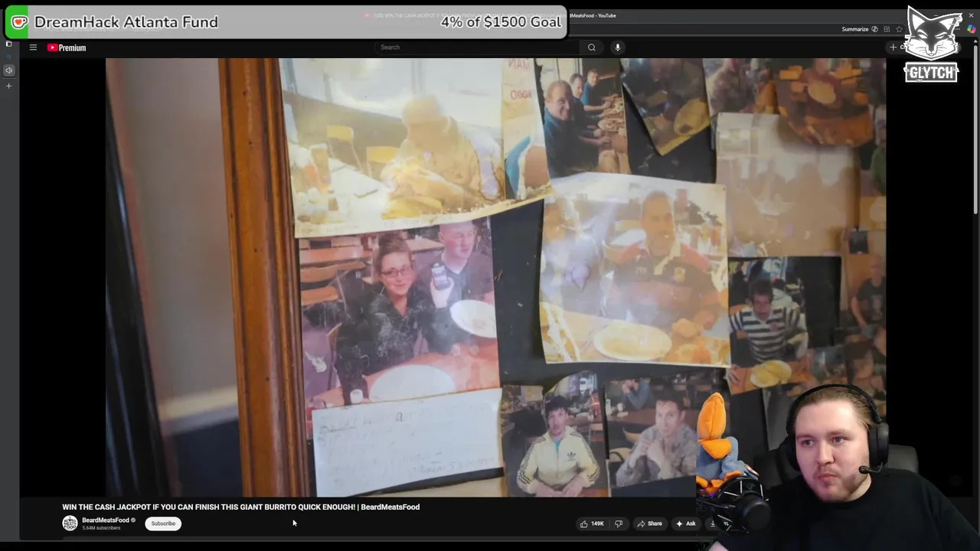The width and height of the screenshot is (980, 551).
Task: Open the BeardMeatsFood channel avatar
Action: 70,523
